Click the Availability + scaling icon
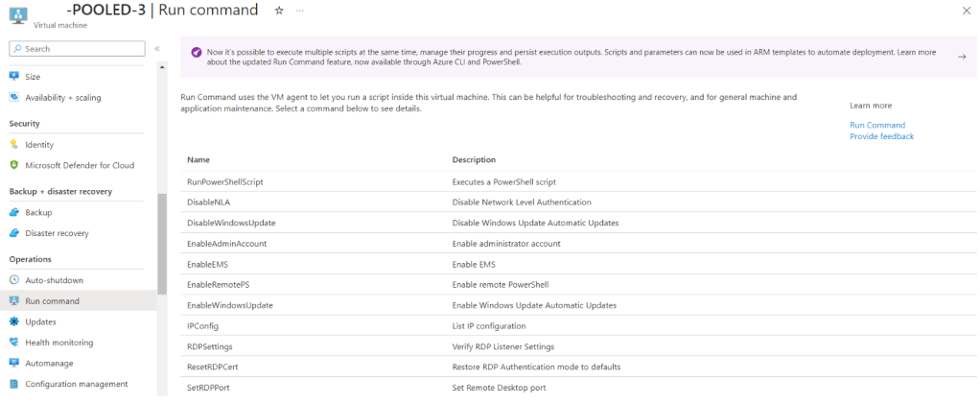Image resolution: width=980 pixels, height=404 pixels. tap(14, 97)
